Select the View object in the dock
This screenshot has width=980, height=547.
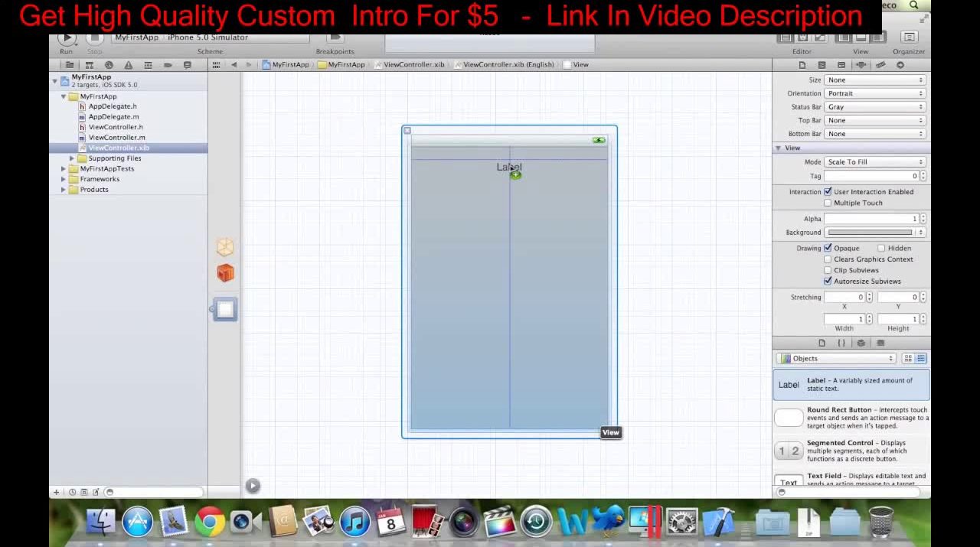tap(225, 309)
